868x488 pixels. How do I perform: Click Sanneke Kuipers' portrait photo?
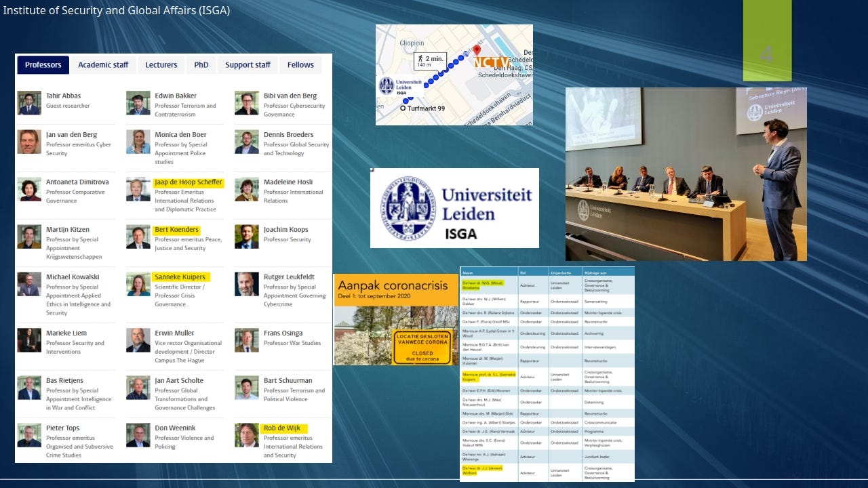138,284
